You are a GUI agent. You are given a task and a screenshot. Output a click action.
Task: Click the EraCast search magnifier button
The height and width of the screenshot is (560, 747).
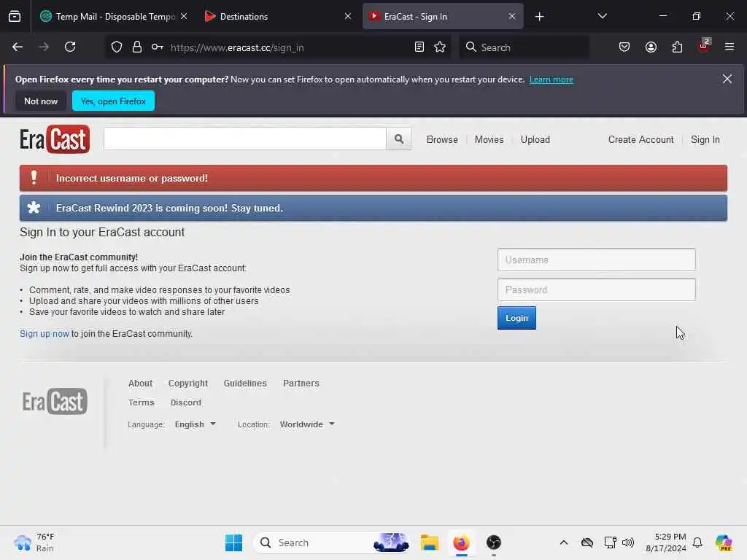399,139
